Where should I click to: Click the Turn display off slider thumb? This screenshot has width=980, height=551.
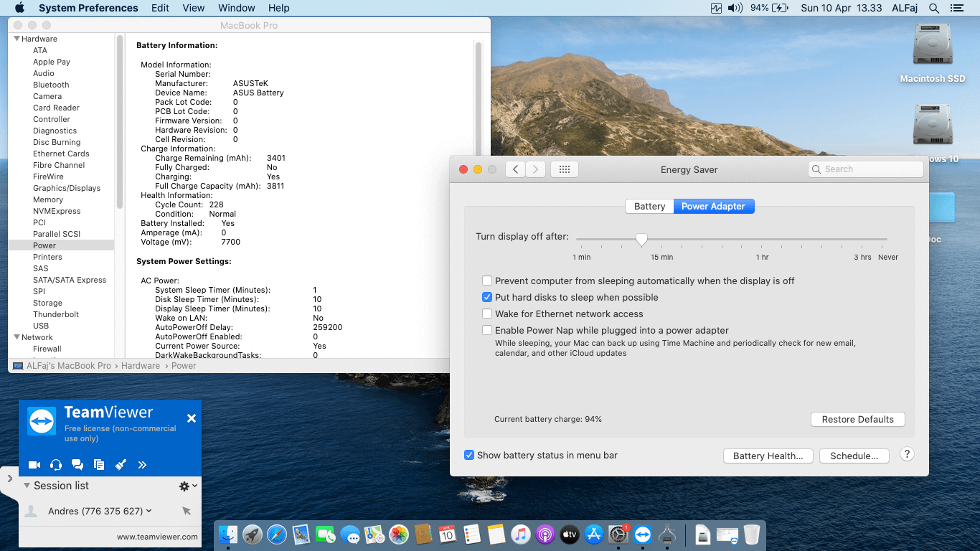pyautogui.click(x=642, y=239)
